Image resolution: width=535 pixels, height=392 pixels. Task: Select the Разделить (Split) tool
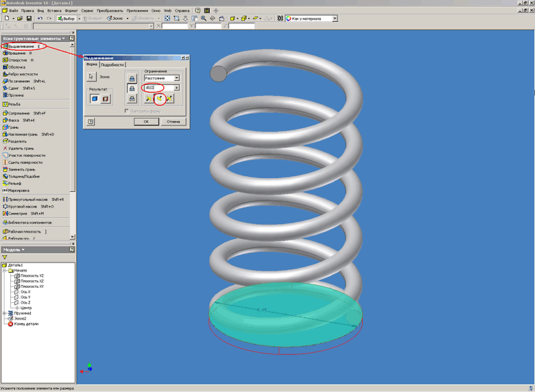pos(14,141)
